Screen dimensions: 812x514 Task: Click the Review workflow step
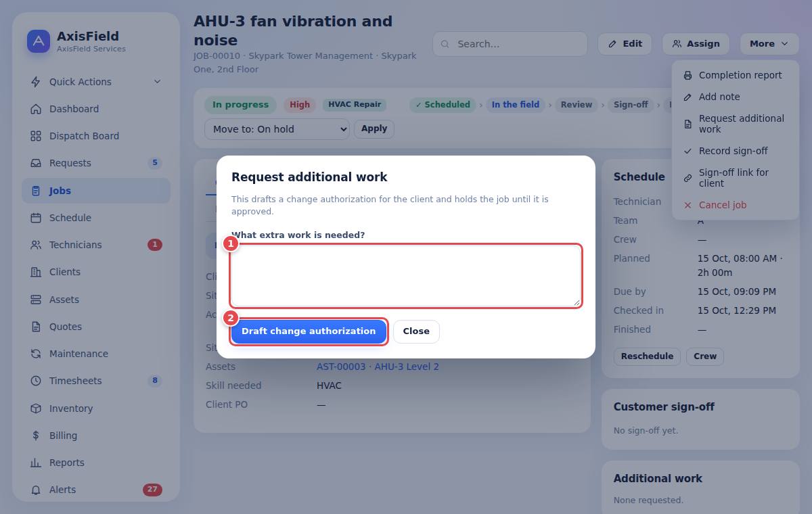pos(577,105)
